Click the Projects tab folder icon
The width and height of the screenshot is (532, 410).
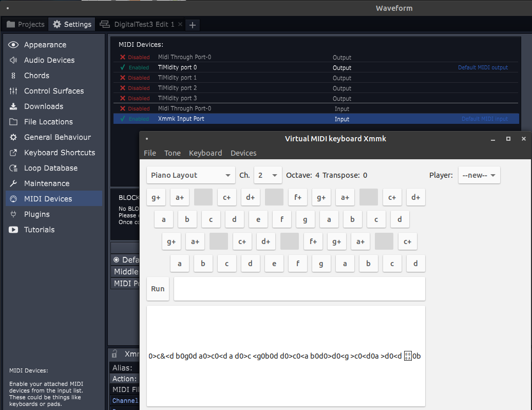[x=11, y=24]
